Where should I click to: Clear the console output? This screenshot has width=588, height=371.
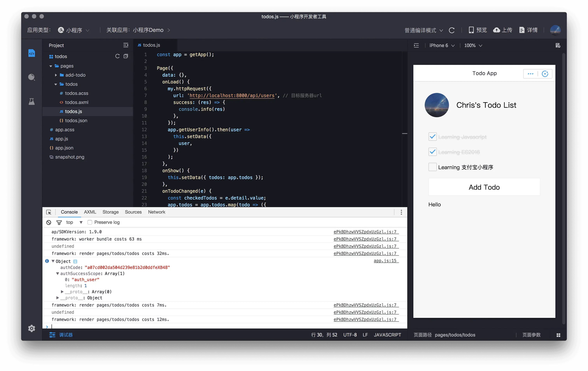tap(49, 222)
